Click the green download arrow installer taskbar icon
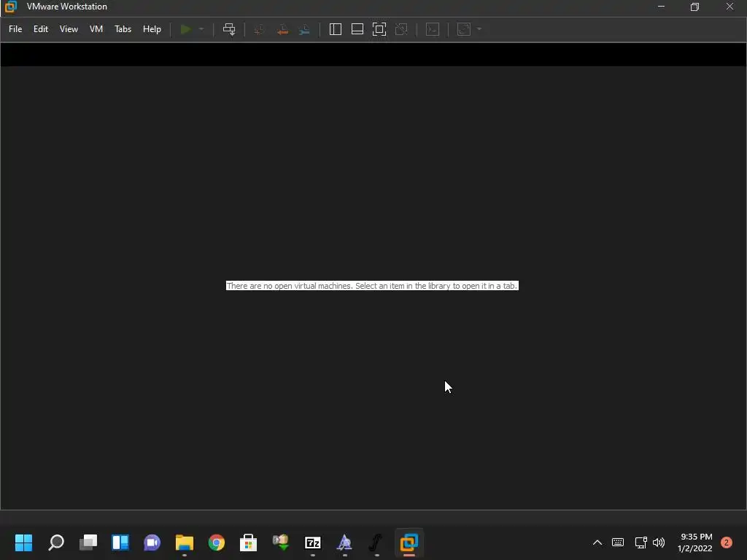Image resolution: width=747 pixels, height=560 pixels. click(281, 542)
